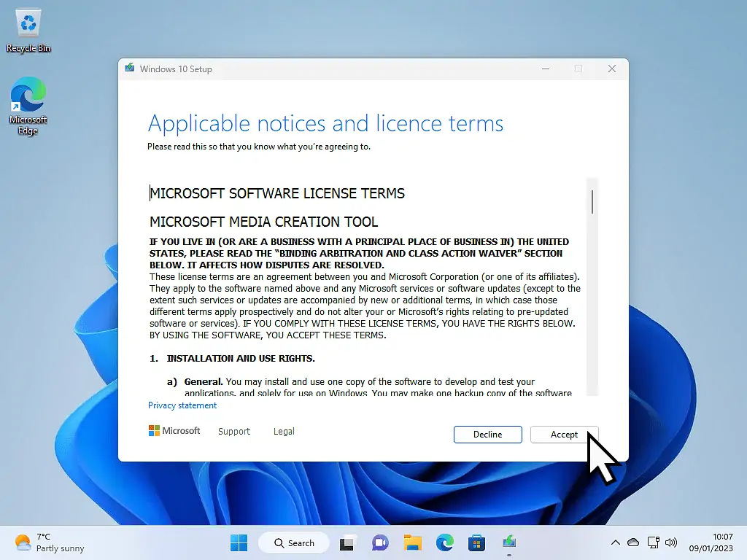Open the Start menu

[239, 542]
